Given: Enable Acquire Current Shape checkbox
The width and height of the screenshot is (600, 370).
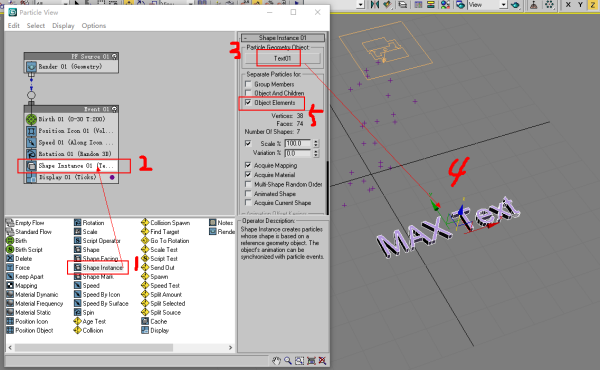Looking at the screenshot, I should 248,203.
